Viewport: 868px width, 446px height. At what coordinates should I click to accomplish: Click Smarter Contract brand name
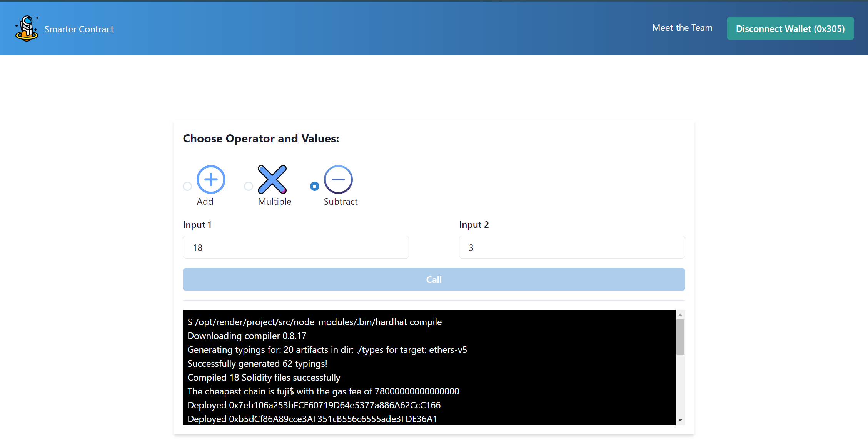[79, 29]
